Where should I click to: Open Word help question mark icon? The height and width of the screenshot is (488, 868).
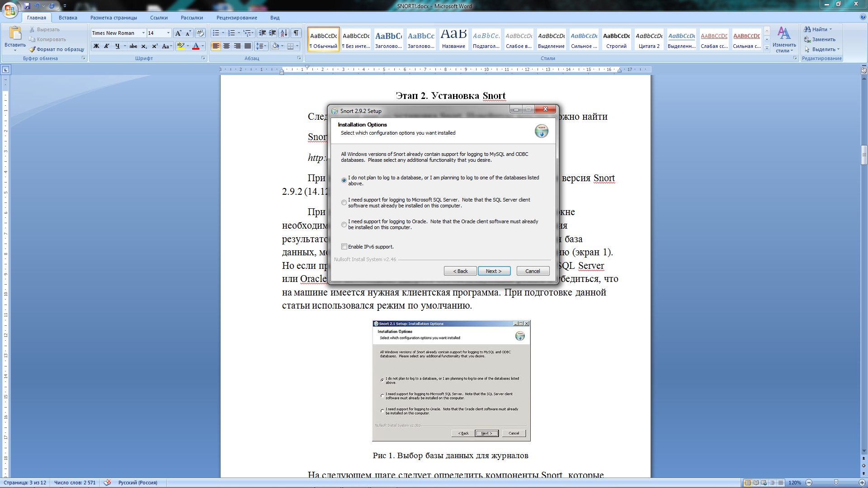(863, 17)
